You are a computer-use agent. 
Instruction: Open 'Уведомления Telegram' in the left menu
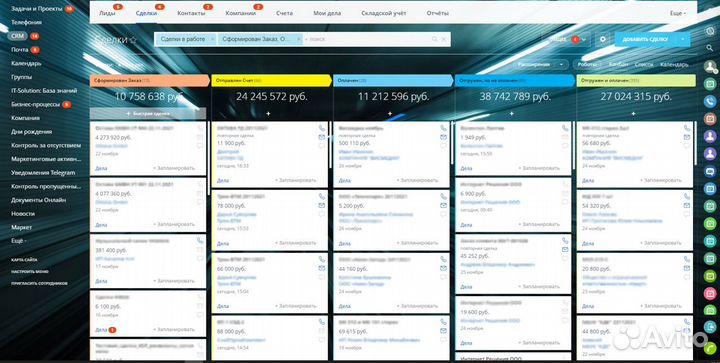43,173
